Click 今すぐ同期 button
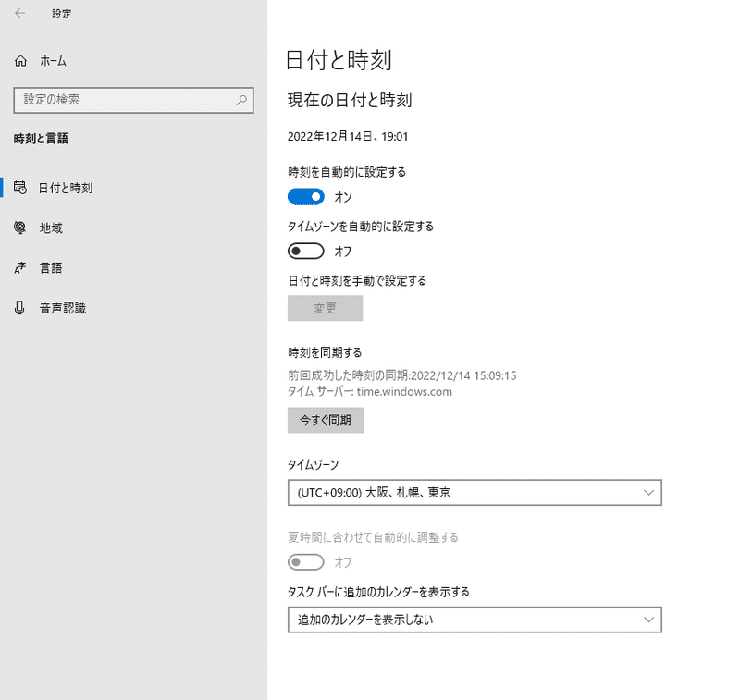The width and height of the screenshot is (740, 700). click(x=326, y=420)
